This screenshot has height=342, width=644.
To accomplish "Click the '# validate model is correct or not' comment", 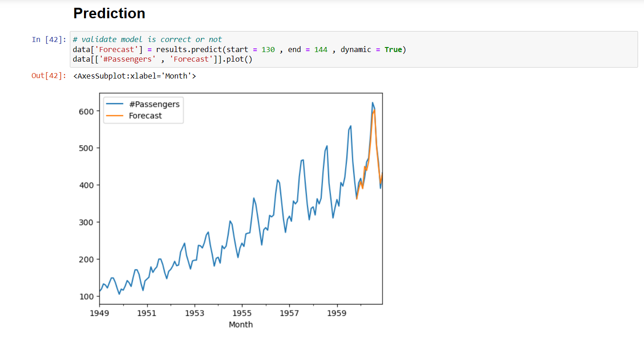I will [x=147, y=39].
